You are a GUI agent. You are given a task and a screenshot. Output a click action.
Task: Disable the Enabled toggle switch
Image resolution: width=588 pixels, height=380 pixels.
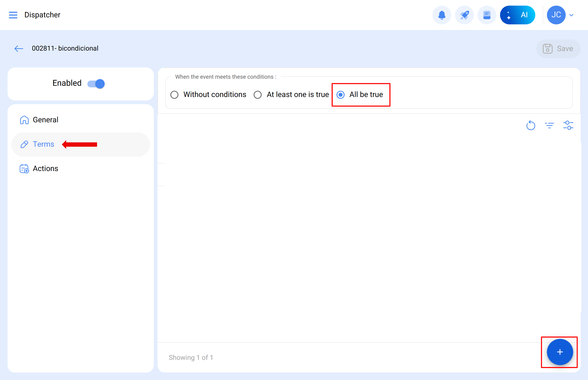pyautogui.click(x=96, y=84)
